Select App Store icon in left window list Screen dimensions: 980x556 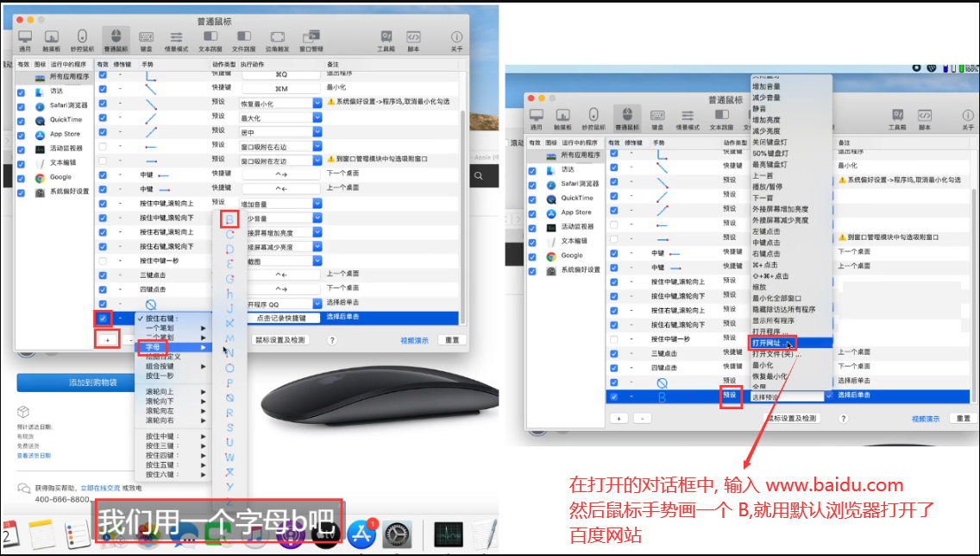coord(40,135)
